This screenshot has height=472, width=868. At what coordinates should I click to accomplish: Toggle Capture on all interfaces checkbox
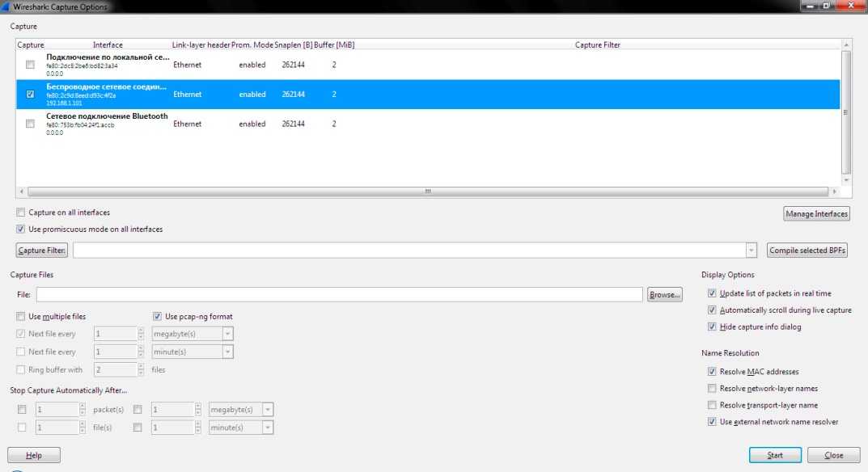(x=21, y=213)
